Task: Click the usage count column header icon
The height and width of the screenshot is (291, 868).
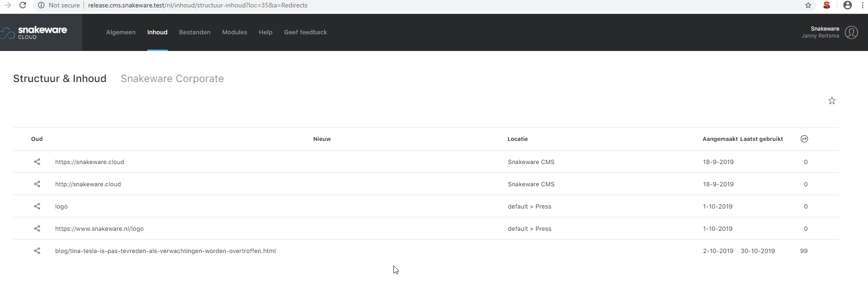Action: [805, 139]
